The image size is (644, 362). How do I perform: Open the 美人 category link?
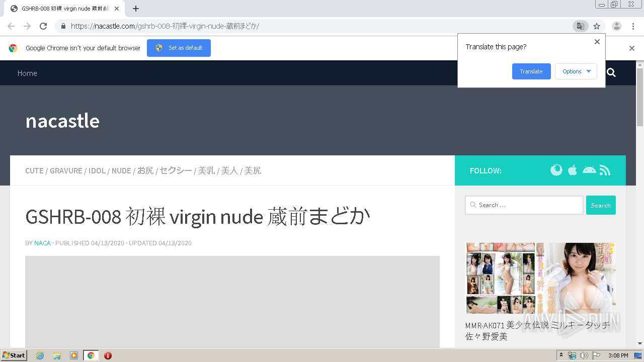pyautogui.click(x=229, y=170)
